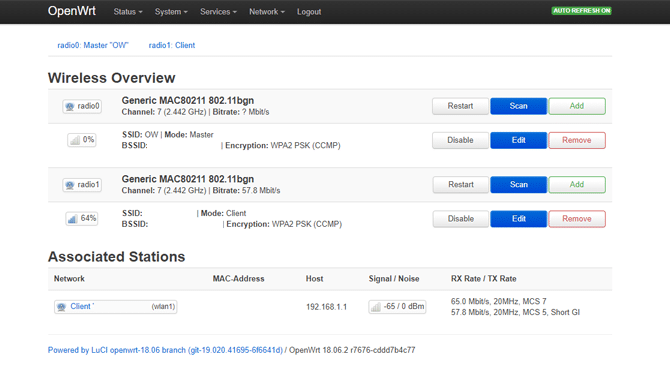670x380 pixels.
Task: Click the radio1 wireless device icon
Action: click(x=70, y=185)
